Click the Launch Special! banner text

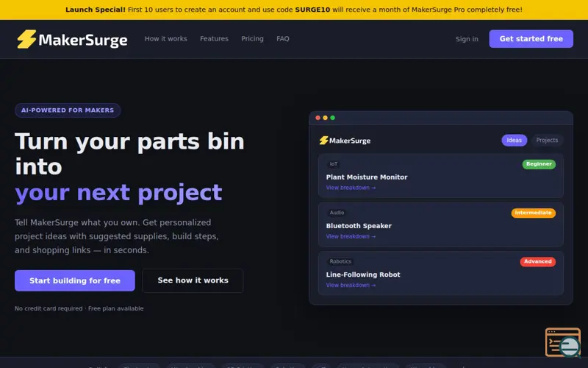(96, 10)
